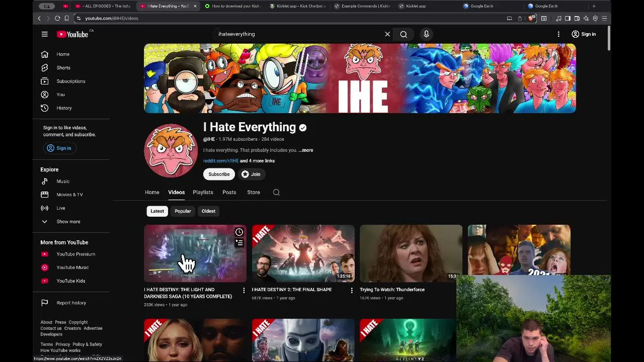The width and height of the screenshot is (644, 362).
Task: Open Report history
Action: pos(71,303)
